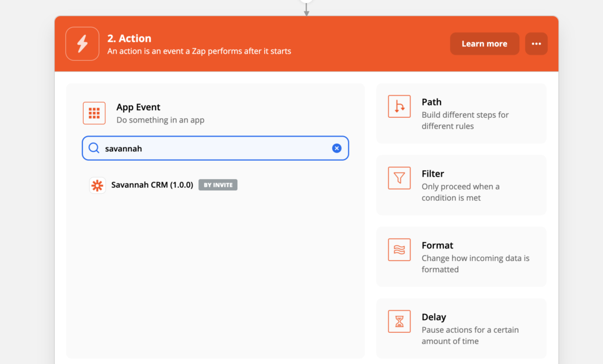Click 'Do something in an app' description

pos(160,120)
